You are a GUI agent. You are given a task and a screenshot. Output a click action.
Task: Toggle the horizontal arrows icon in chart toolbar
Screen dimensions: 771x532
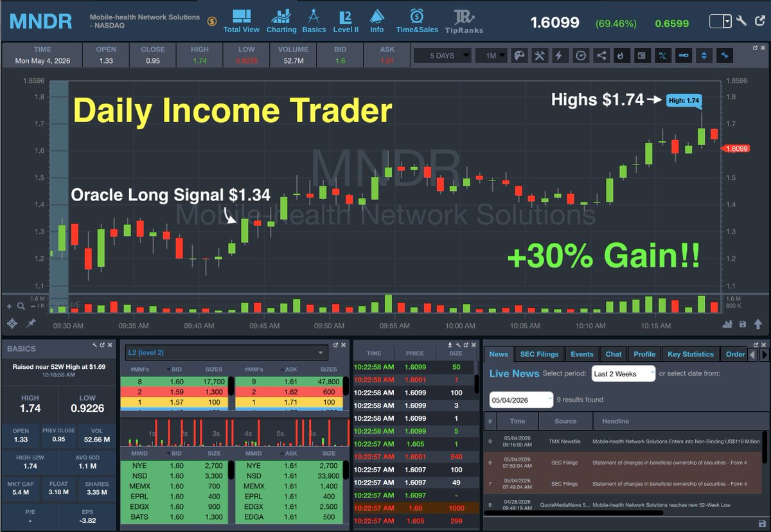[x=725, y=55]
